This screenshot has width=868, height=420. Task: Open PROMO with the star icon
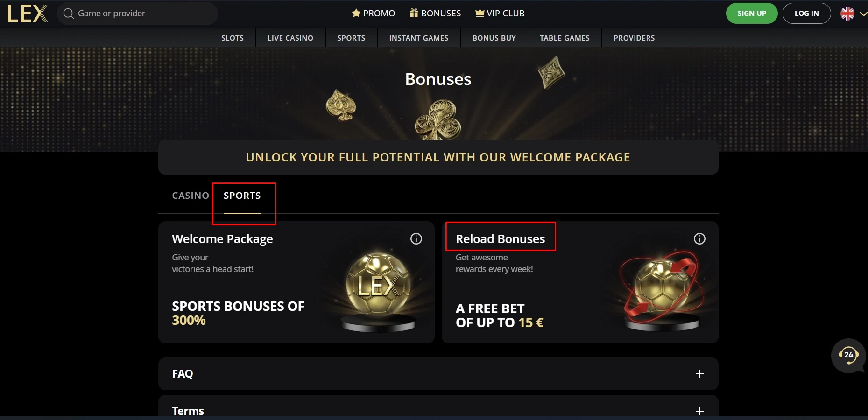(x=373, y=14)
